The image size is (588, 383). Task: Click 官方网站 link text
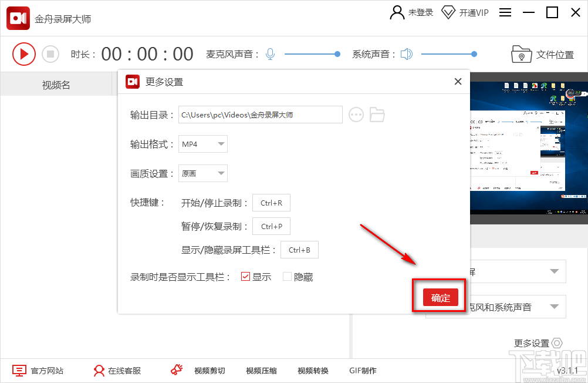[x=47, y=371]
